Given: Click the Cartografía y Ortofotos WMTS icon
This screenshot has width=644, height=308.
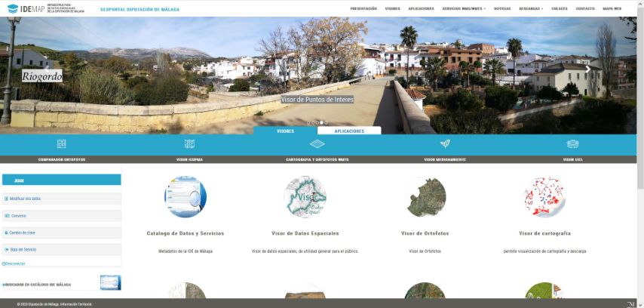Looking at the screenshot, I should [x=317, y=144].
